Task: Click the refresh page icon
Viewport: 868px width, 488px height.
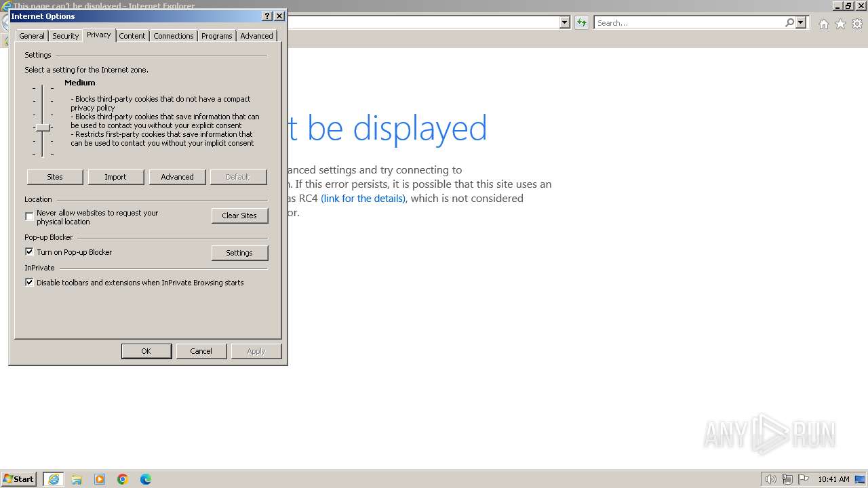Action: point(582,23)
